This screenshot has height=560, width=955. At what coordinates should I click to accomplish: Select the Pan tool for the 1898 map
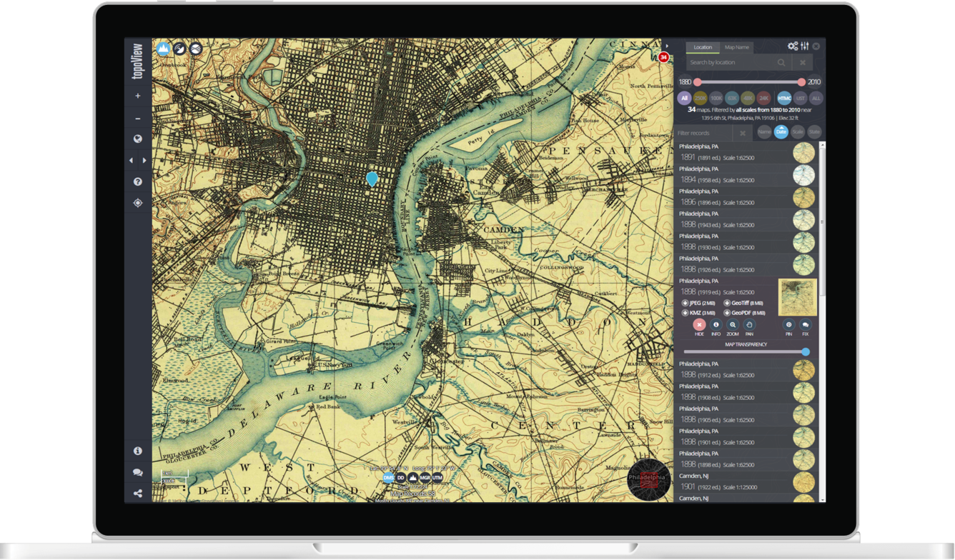tap(749, 324)
